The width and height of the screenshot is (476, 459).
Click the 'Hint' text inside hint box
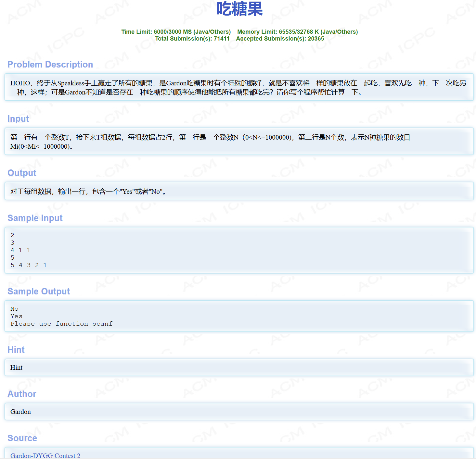pos(16,367)
